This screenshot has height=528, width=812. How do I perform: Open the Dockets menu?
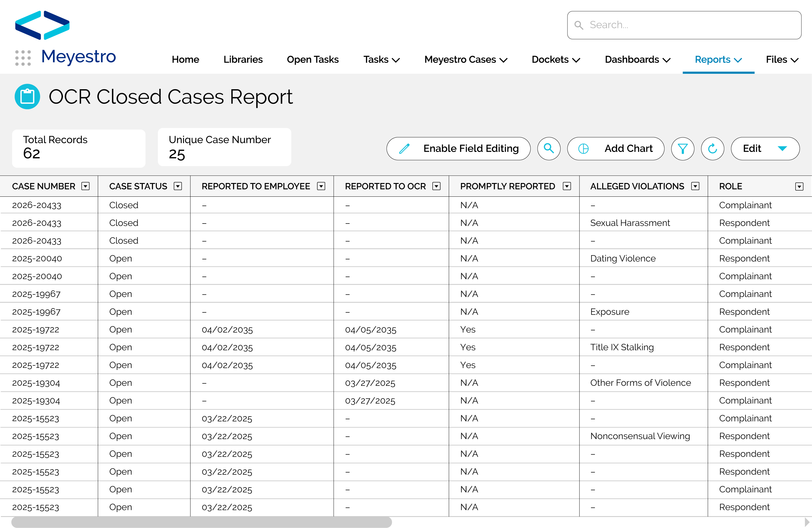555,59
